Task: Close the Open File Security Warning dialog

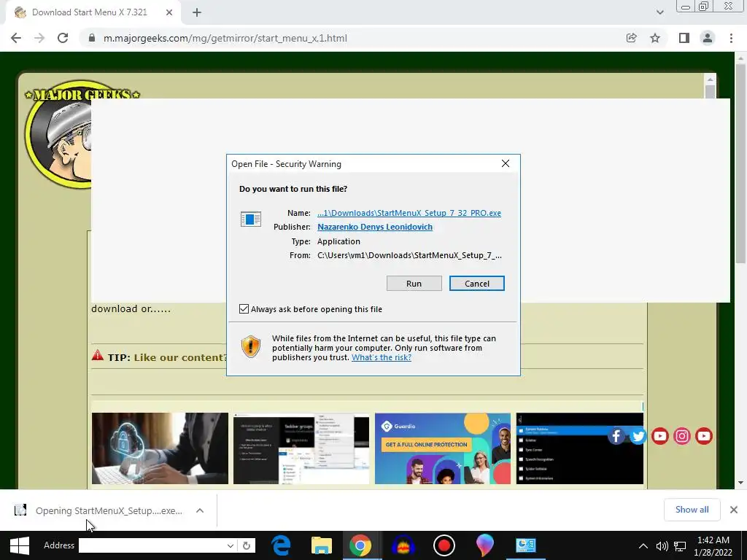Action: pos(506,163)
